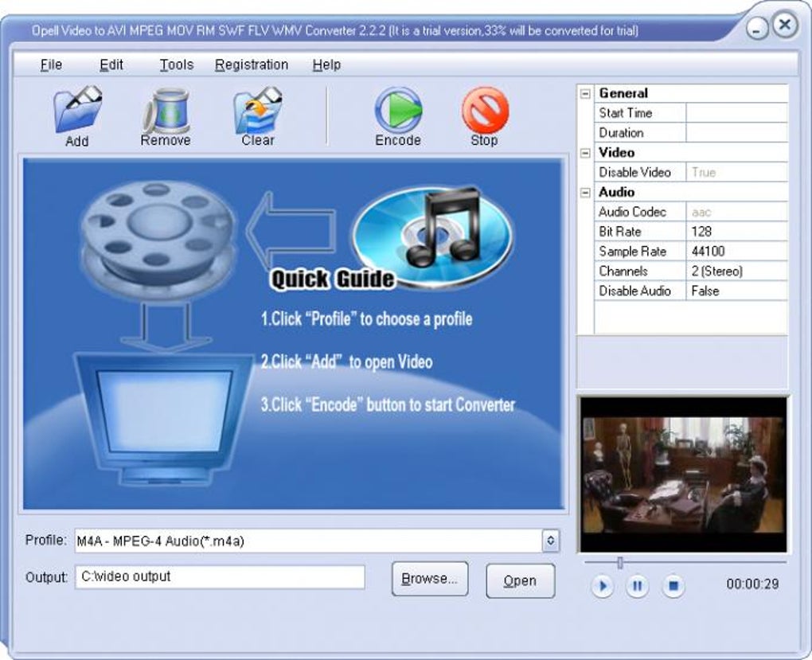
Task: Play the preview video
Action: 603,586
